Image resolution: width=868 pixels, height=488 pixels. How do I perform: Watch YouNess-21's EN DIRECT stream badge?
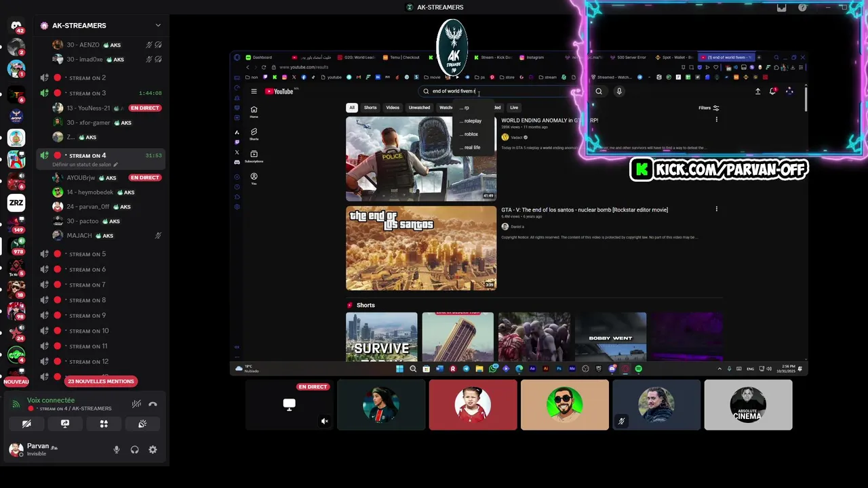point(144,108)
